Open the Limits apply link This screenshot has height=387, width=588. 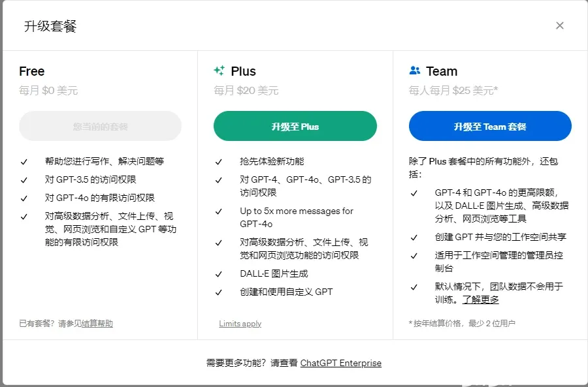240,324
